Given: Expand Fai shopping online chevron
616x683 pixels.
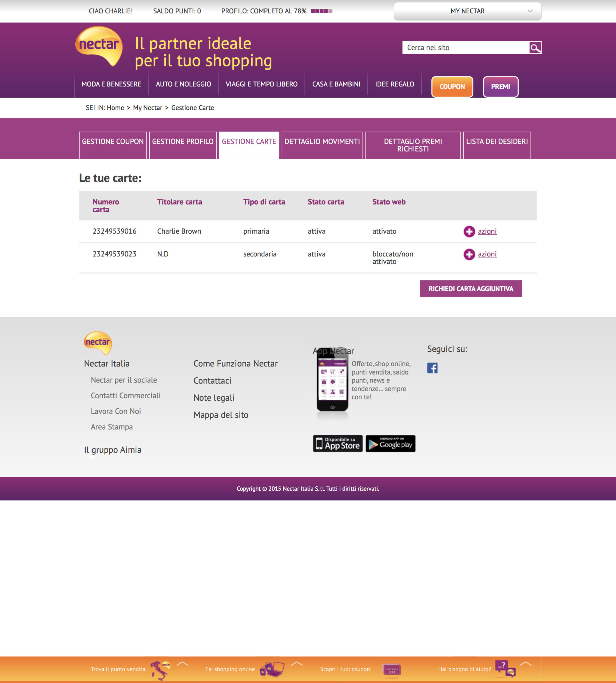Looking at the screenshot, I should click(297, 664).
